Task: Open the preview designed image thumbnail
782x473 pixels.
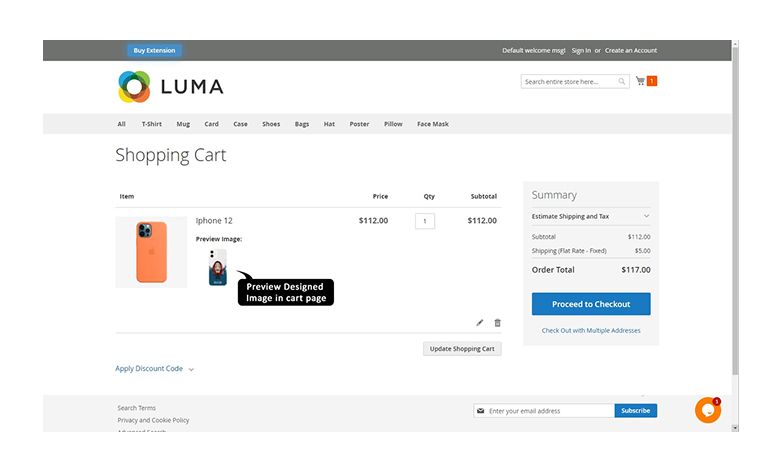Action: [x=217, y=267]
